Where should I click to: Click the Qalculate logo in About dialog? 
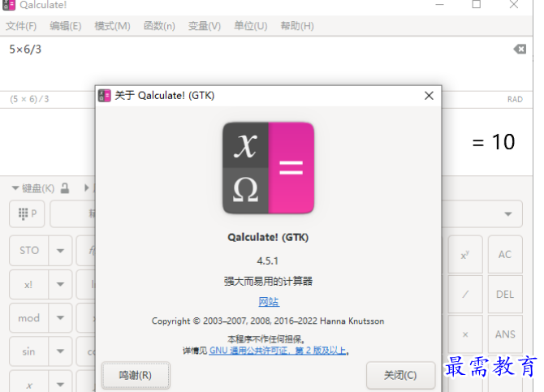click(268, 168)
